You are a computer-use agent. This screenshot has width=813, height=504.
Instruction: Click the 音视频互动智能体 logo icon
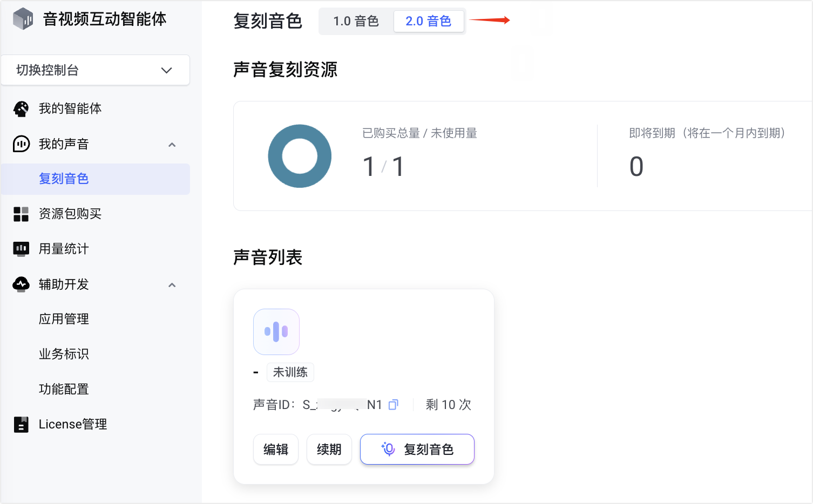click(23, 19)
